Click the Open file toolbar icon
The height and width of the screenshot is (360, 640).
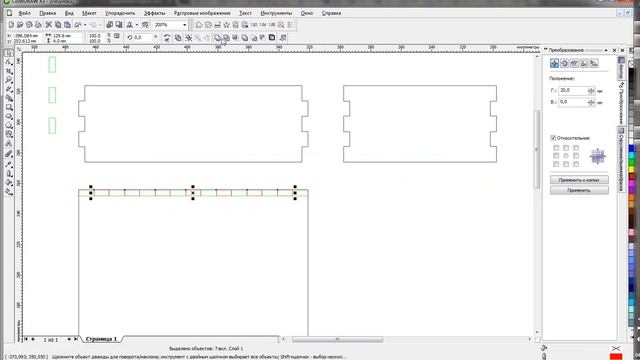click(20, 25)
